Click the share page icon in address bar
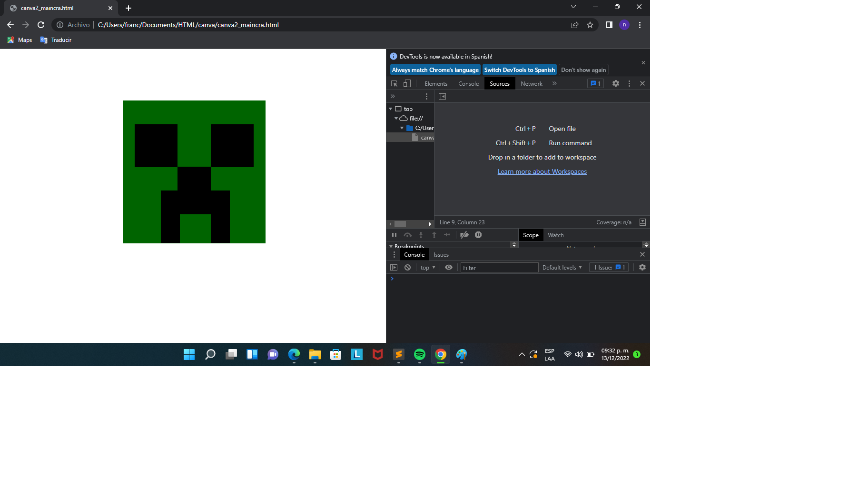 [x=575, y=25]
